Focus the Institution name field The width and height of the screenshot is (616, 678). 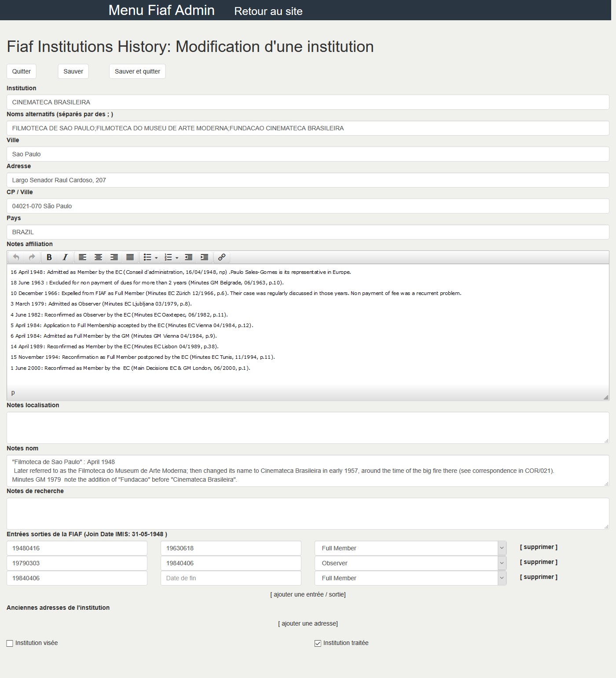coord(308,102)
